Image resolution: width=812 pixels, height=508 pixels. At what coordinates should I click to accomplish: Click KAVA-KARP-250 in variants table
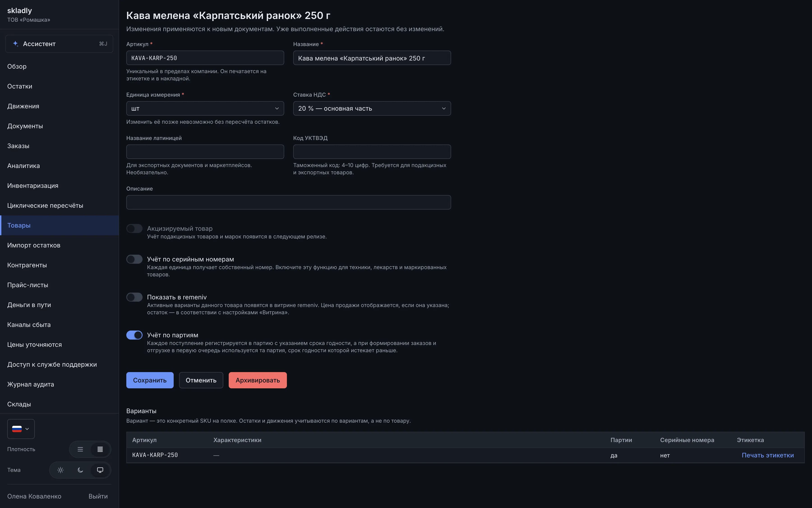tap(155, 455)
